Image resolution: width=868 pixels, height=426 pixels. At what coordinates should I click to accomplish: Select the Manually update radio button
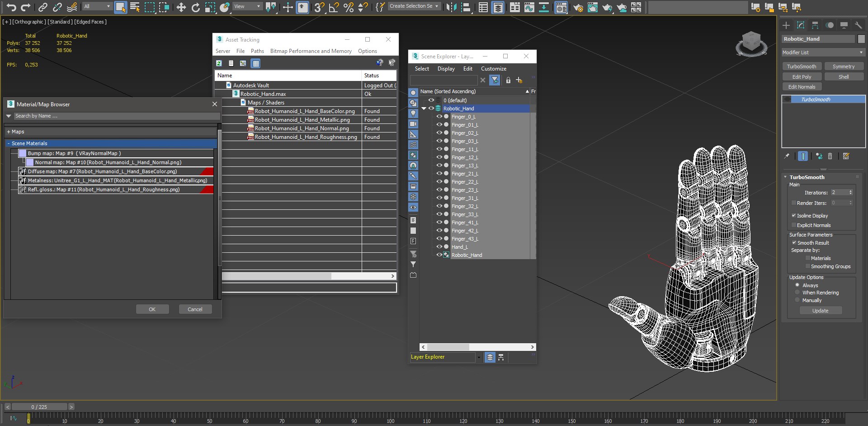pyautogui.click(x=797, y=300)
